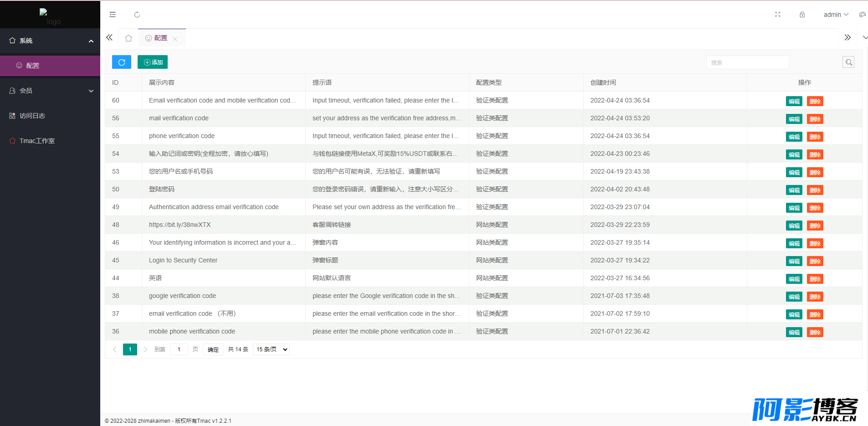Go to next page arrow
This screenshot has width=868, height=426.
[x=145, y=349]
